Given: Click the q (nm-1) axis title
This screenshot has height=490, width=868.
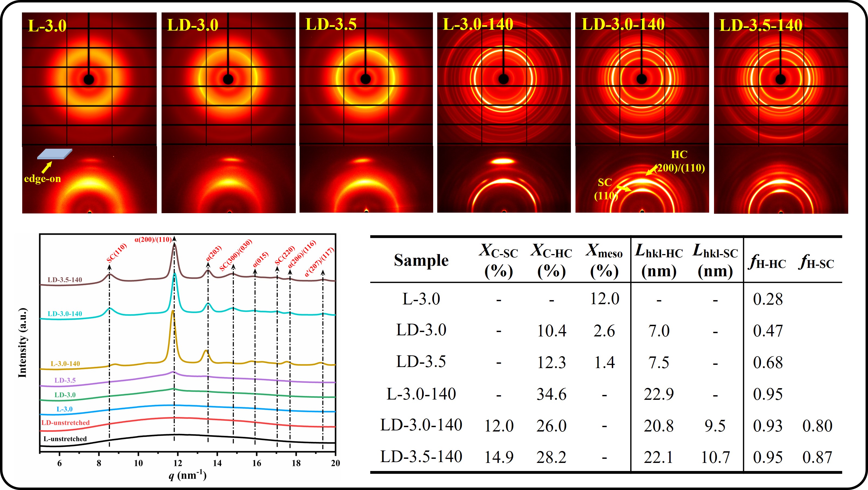Looking at the screenshot, I should pyautogui.click(x=187, y=475).
